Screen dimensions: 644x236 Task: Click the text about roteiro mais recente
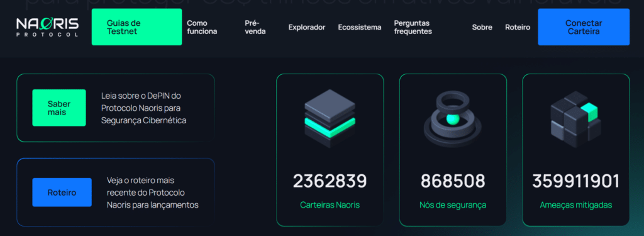point(153,193)
